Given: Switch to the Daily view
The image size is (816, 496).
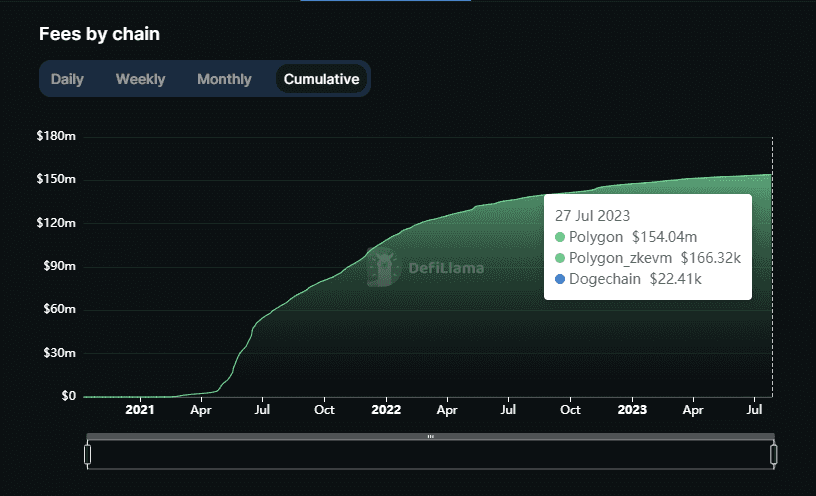Looking at the screenshot, I should click(67, 79).
